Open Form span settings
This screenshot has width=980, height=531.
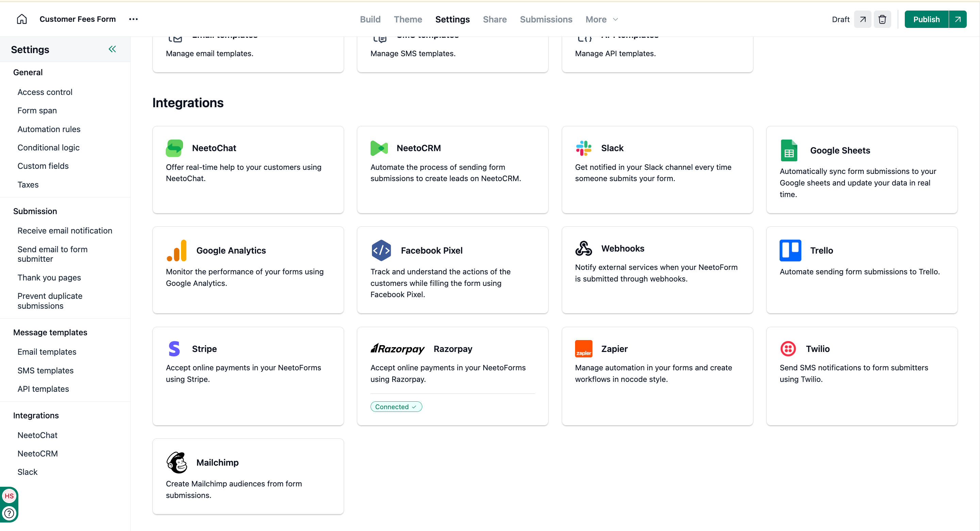coord(37,110)
